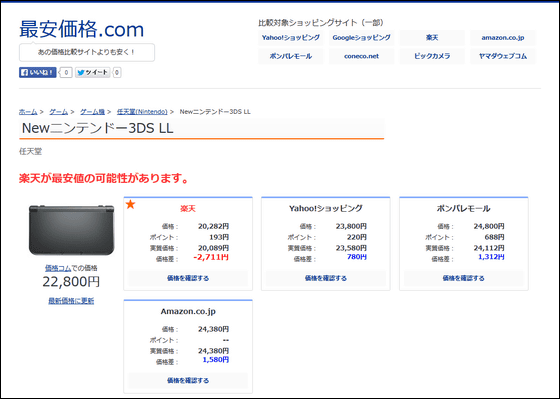Click the Newニンテンドー3DS LL page heading

pos(98,128)
